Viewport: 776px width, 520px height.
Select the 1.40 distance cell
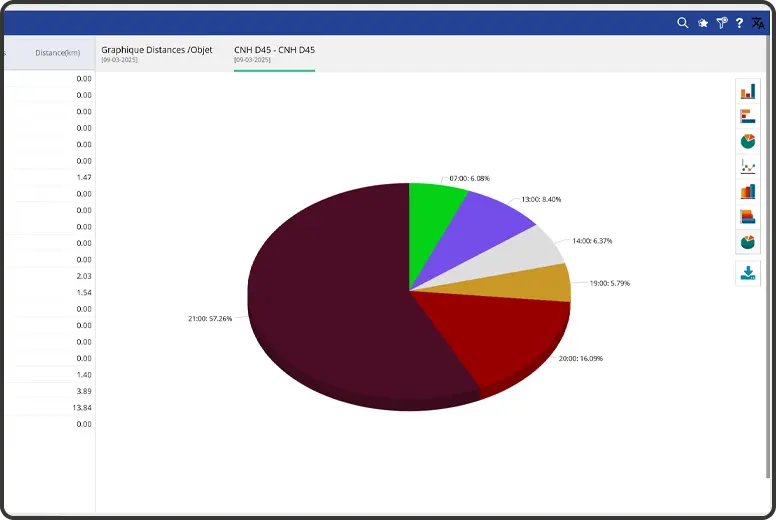84,375
